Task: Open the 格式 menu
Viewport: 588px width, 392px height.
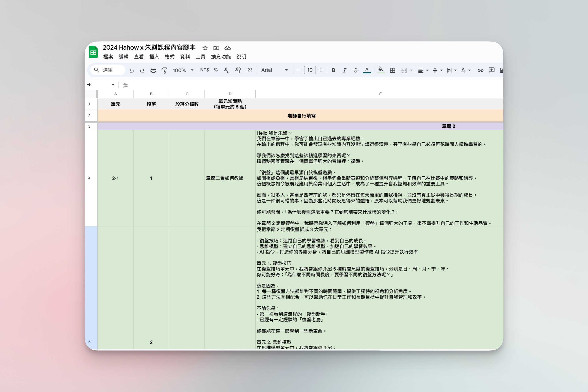Action: click(x=170, y=57)
